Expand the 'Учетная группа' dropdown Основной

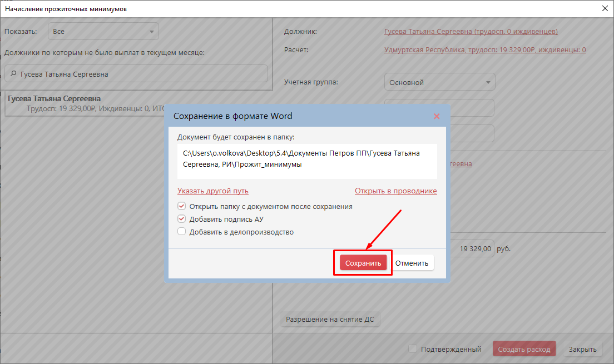[x=439, y=82]
